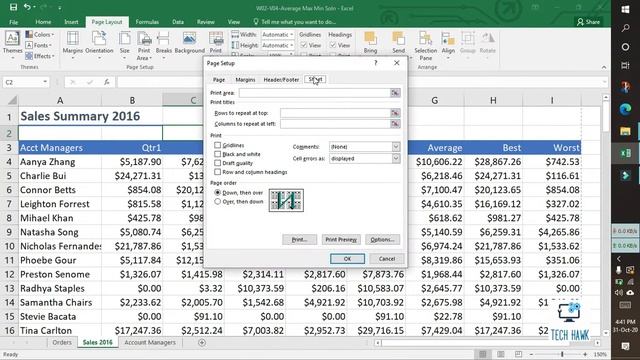Toggle Headings View checkbox in ribbon
Screen dimensions: 640x360
pyautogui.click(x=333, y=45)
